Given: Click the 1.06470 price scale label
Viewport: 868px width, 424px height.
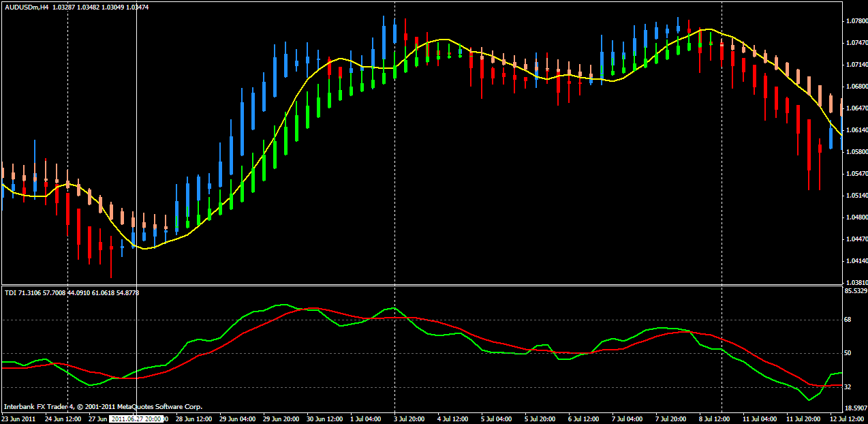Looking at the screenshot, I should (x=856, y=108).
